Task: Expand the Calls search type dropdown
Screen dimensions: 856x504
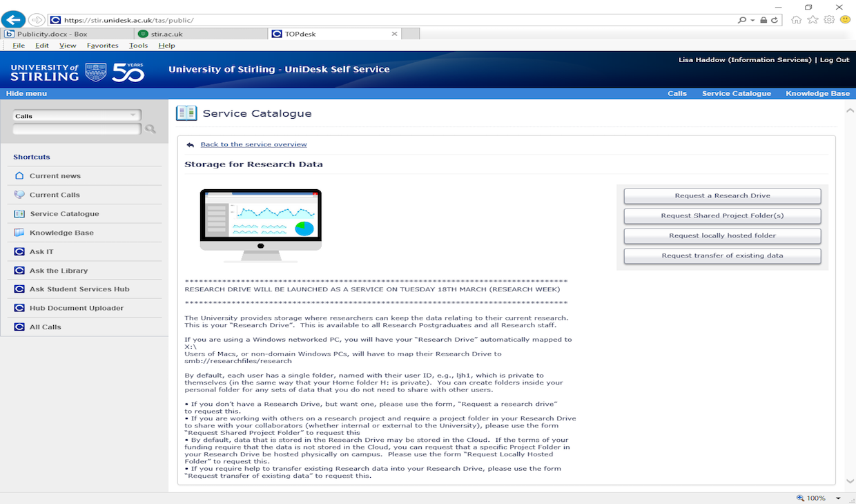Action: 133,115
